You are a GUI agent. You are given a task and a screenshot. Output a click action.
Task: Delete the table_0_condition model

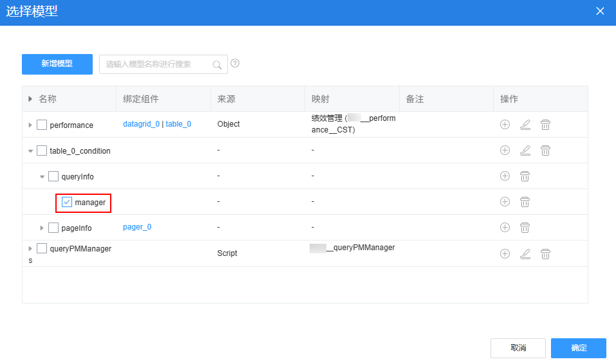[545, 150]
